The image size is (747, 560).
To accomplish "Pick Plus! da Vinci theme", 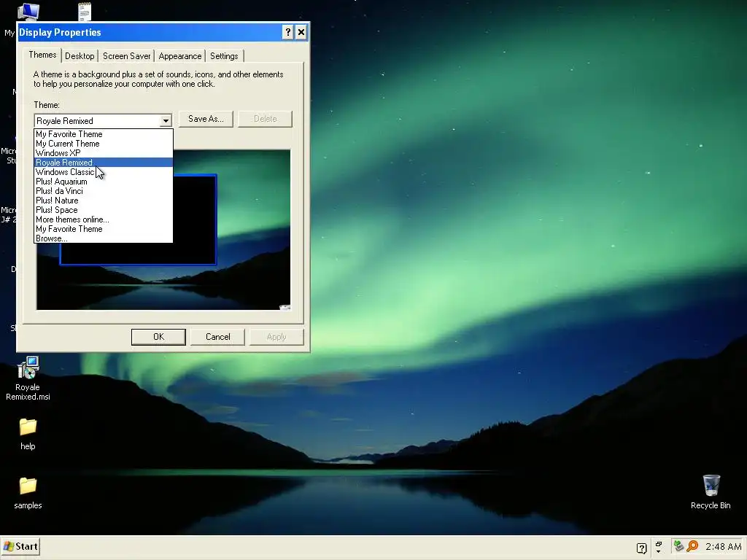I will (104, 191).
